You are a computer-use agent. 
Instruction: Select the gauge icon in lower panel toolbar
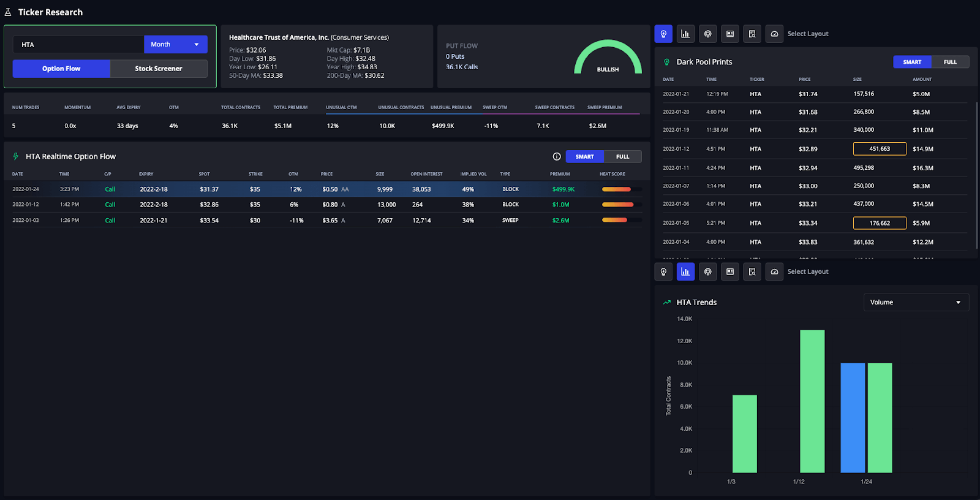click(x=774, y=271)
